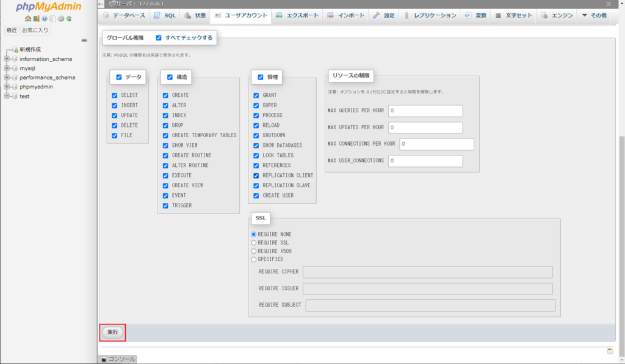Expand the information_schema tree node
625x364 pixels.
click(x=7, y=59)
